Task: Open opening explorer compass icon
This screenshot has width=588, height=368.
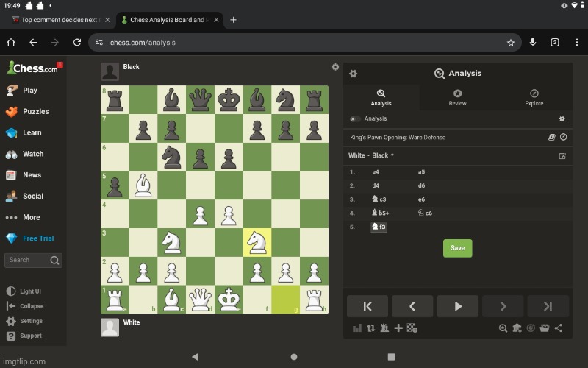Action: (563, 137)
